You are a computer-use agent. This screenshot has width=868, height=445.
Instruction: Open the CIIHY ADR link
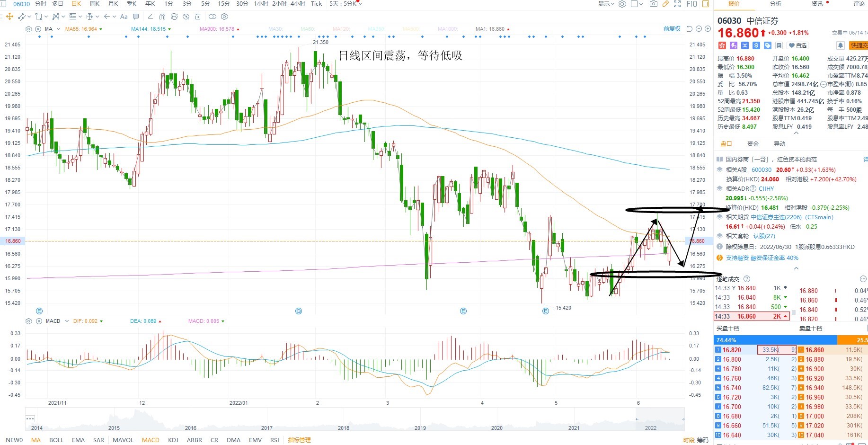766,188
